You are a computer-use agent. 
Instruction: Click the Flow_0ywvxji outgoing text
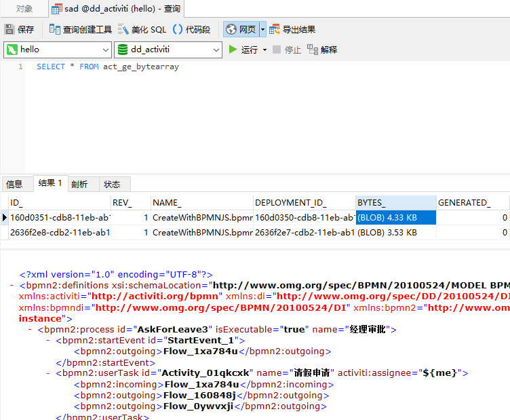coord(199,406)
